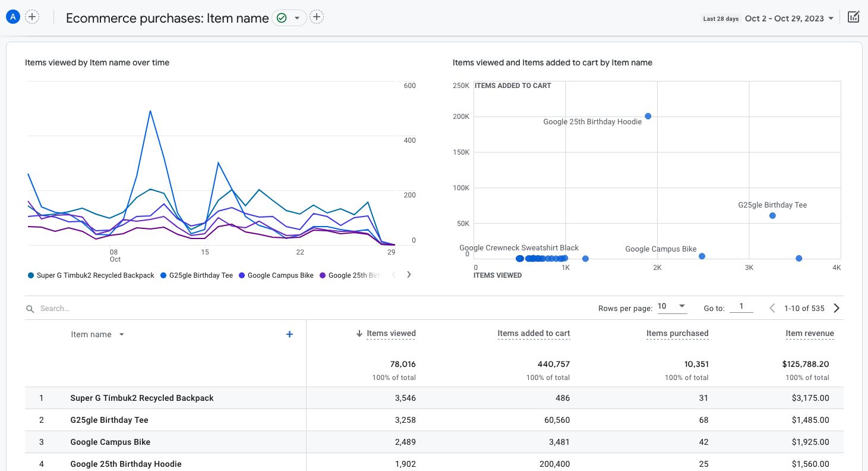Screen dimensions: 868x471
Task: Open the Google Campus Bike item row
Action: [x=110, y=442]
